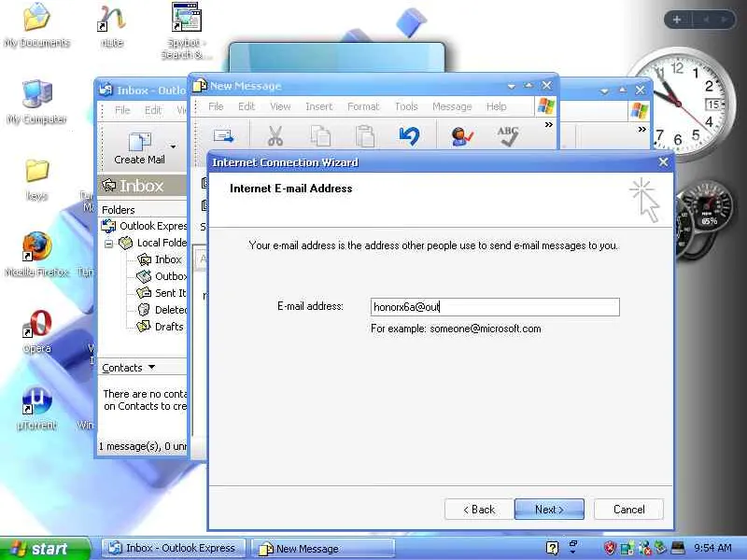Image resolution: width=747 pixels, height=560 pixels.
Task: Click the Paste clipboard icon in New Message
Action: [365, 135]
